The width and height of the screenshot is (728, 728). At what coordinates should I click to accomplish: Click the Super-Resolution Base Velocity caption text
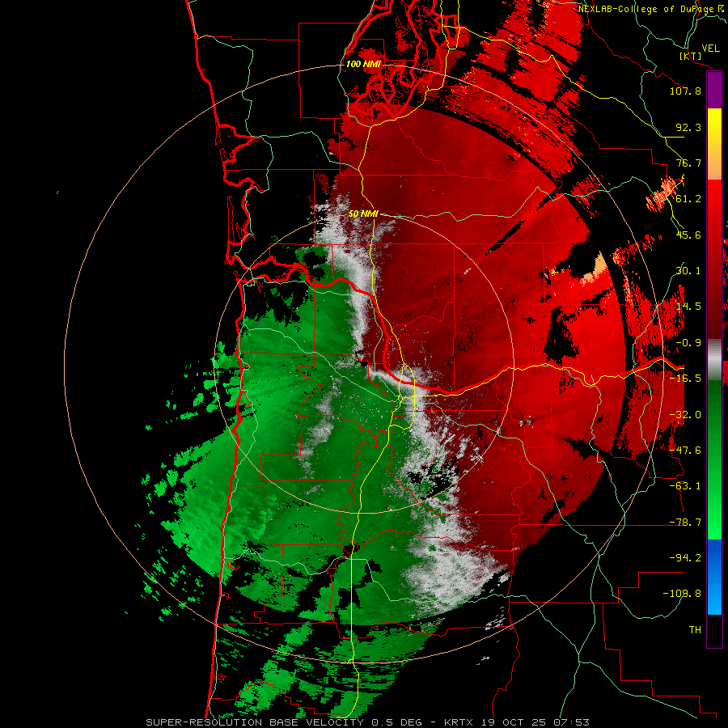coord(367,722)
